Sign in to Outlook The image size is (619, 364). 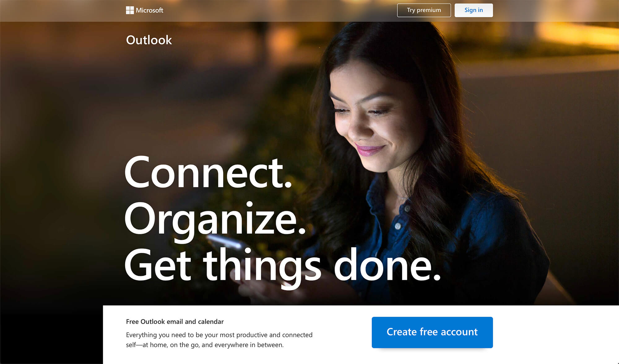474,10
